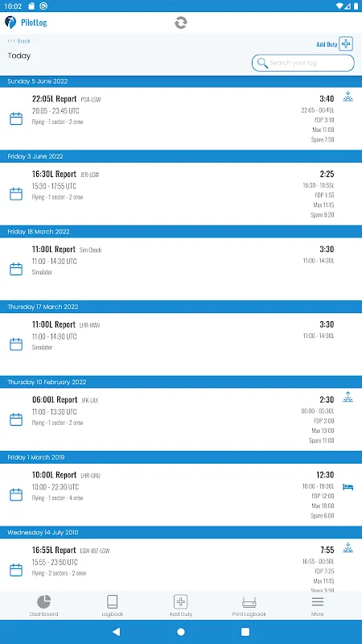Click the Search your log field
The height and width of the screenshot is (644, 362).
point(303,63)
